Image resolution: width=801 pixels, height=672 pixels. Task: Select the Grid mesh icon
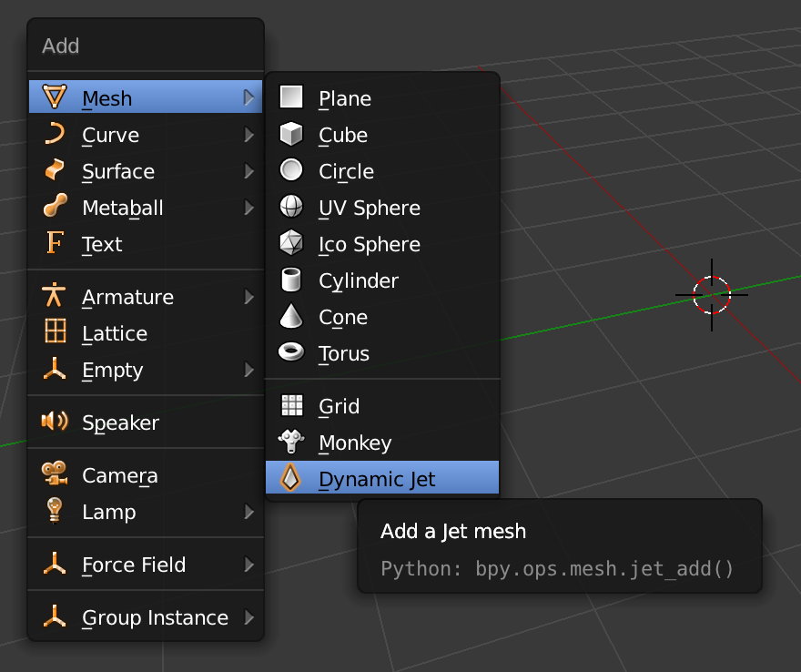pyautogui.click(x=290, y=405)
